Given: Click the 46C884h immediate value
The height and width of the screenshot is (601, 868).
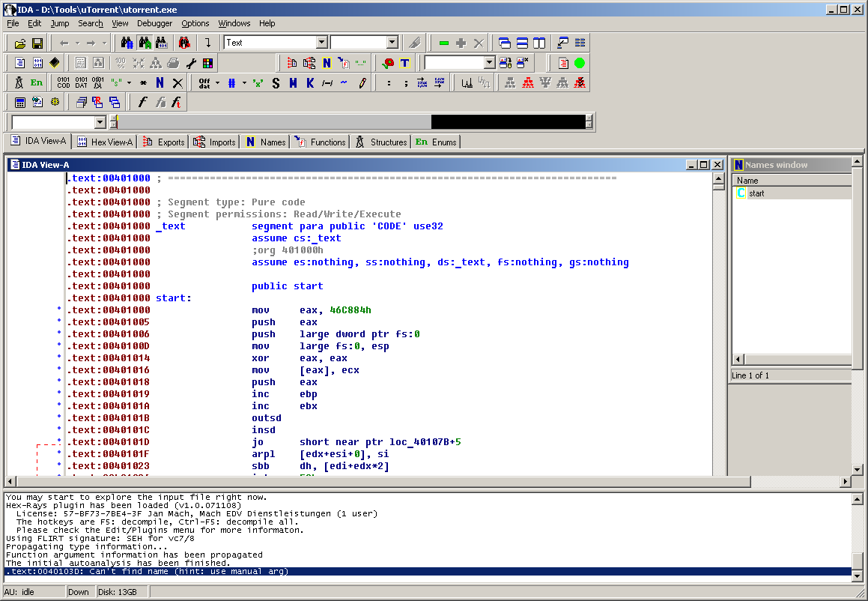Looking at the screenshot, I should 350,310.
